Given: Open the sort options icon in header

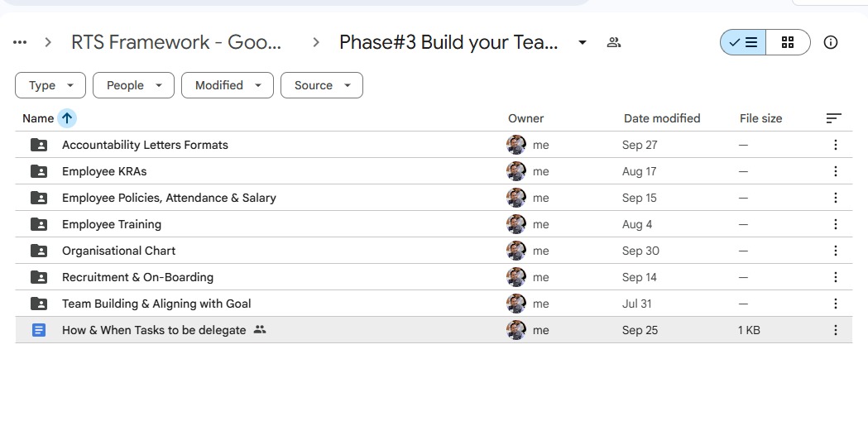Looking at the screenshot, I should click(834, 118).
